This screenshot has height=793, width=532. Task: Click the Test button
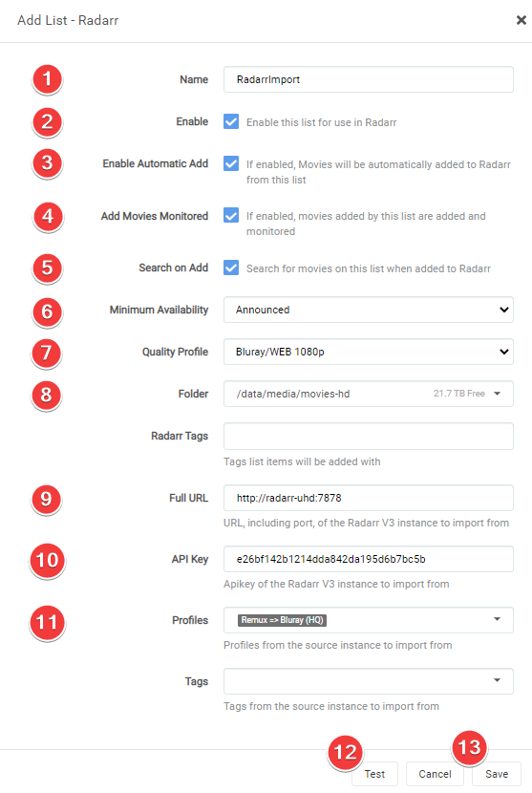pyautogui.click(x=374, y=774)
